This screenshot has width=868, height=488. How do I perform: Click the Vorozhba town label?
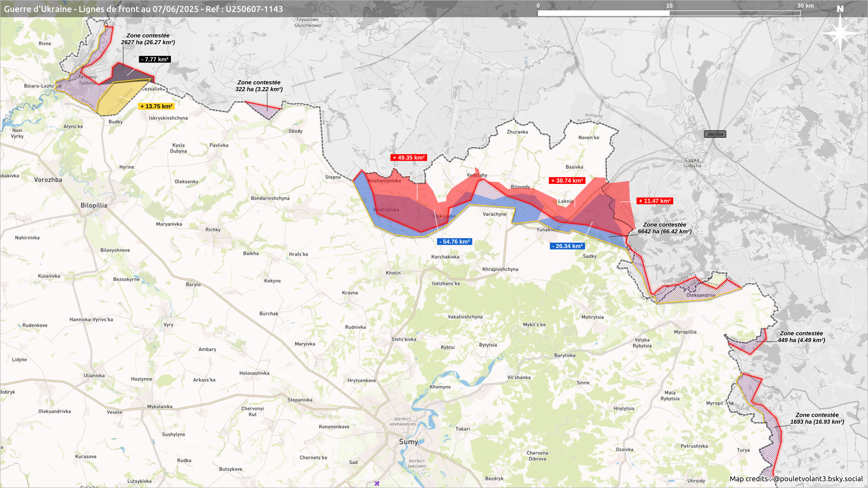tap(48, 180)
